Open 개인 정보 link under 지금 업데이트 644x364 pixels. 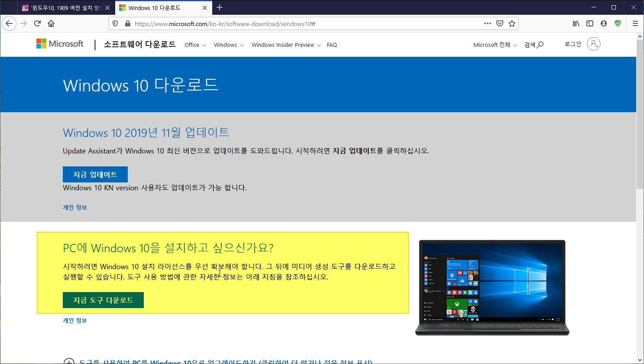[75, 208]
